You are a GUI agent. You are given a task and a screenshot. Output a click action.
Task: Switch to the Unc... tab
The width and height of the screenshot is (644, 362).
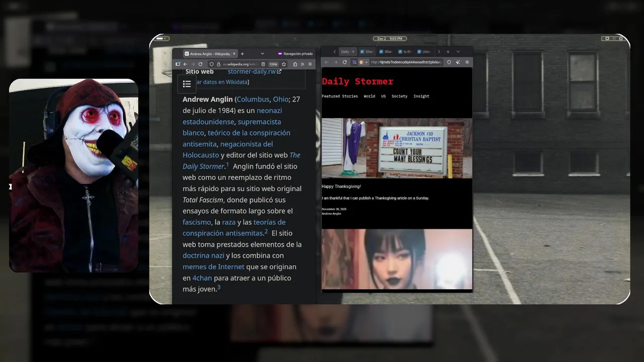click(x=425, y=52)
